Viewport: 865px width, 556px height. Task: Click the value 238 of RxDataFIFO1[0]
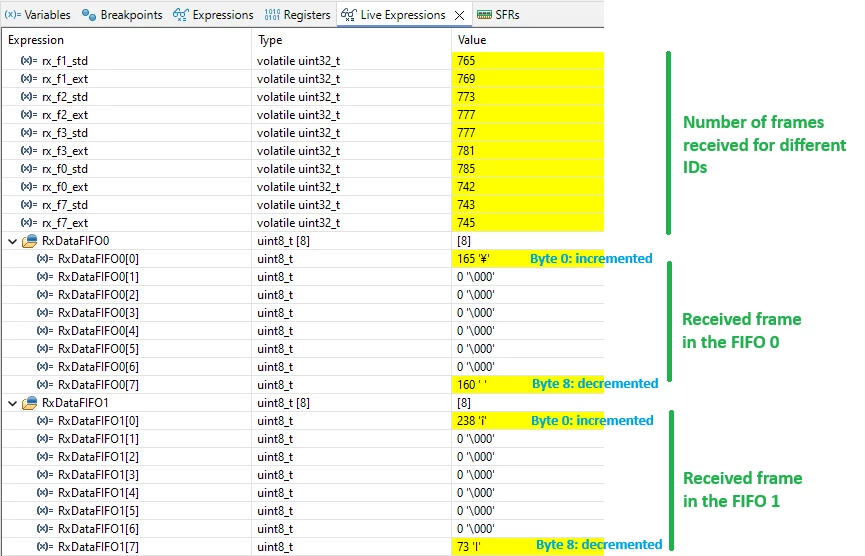[x=472, y=421]
